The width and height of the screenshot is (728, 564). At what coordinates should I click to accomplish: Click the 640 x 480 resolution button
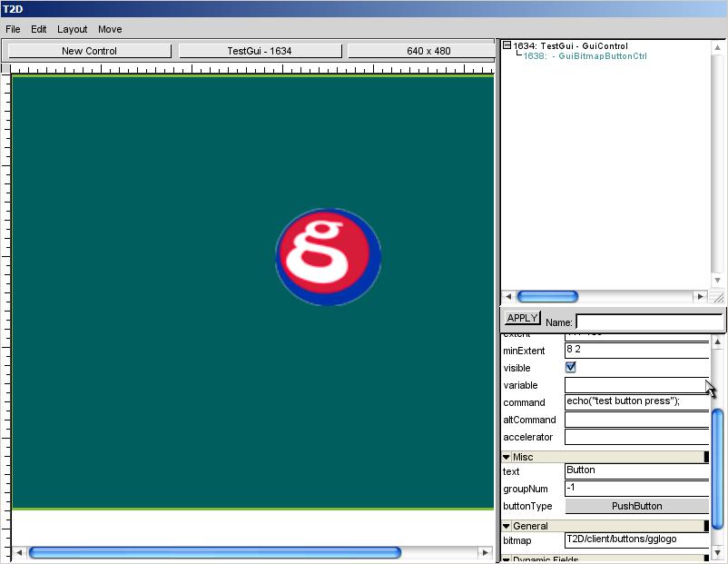point(421,51)
